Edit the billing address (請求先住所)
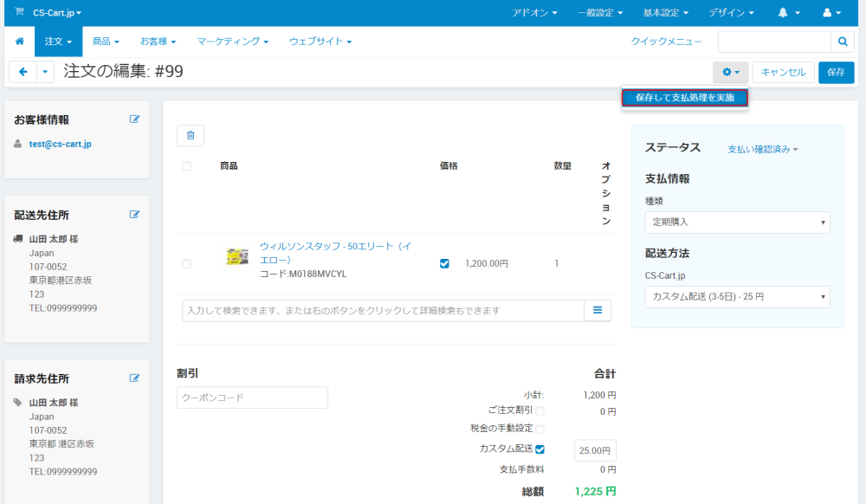This screenshot has height=504, width=866. coord(134,378)
